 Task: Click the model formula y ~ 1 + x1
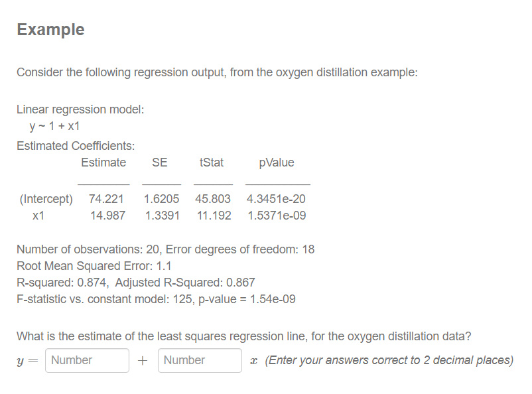click(x=54, y=125)
